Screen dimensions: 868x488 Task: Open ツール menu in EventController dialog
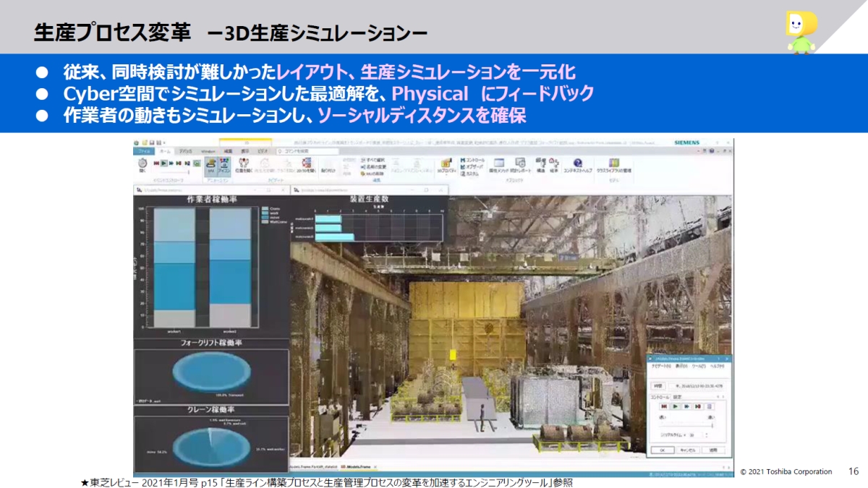[x=699, y=367]
